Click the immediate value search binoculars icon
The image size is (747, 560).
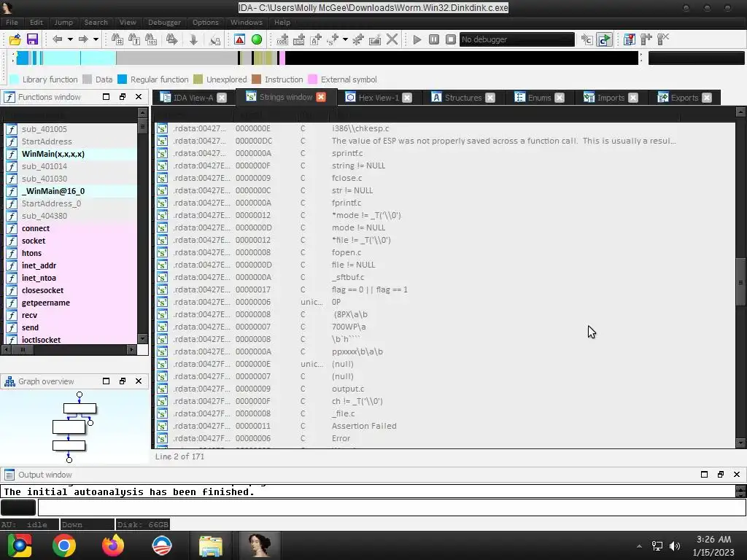tap(117, 39)
